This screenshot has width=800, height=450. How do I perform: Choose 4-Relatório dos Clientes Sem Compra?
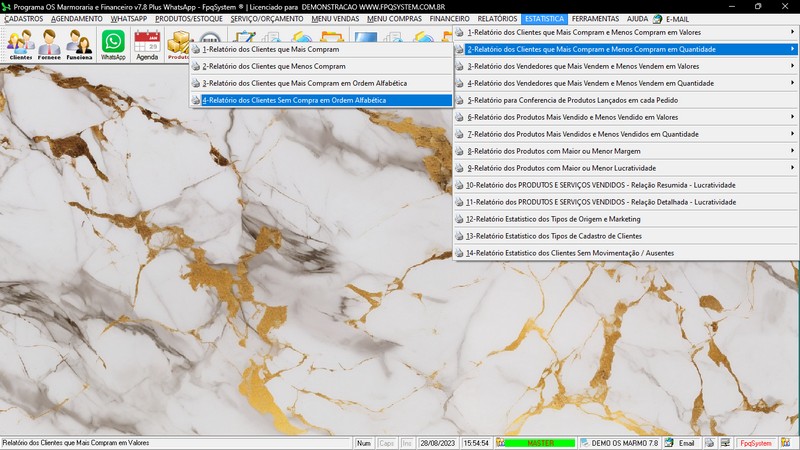293,100
